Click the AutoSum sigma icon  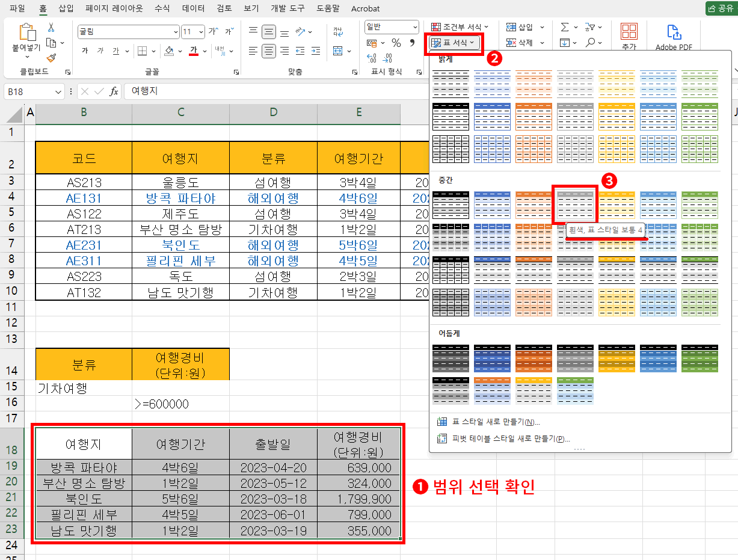coord(565,27)
